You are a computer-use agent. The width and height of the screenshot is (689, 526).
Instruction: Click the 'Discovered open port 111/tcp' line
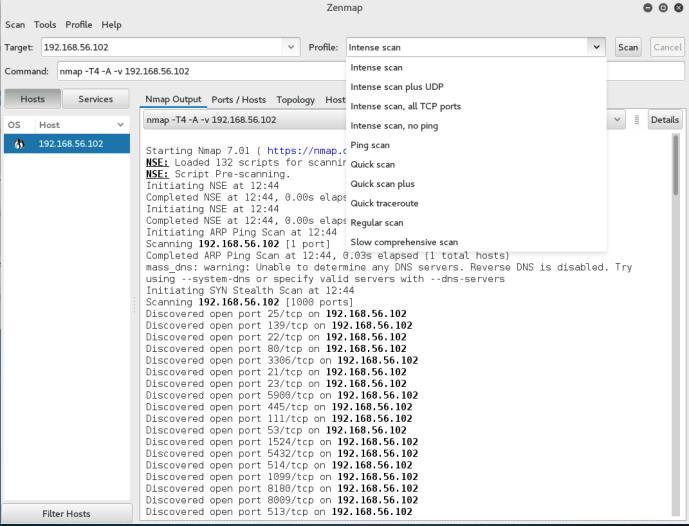279,418
